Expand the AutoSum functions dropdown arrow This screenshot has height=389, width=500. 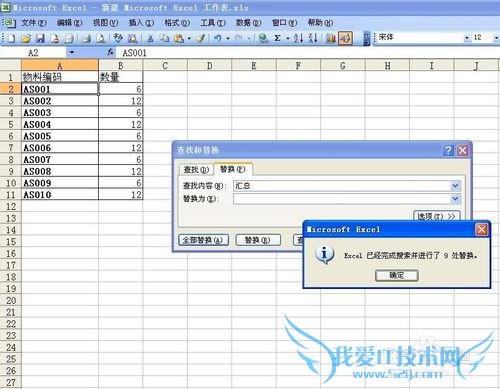pyautogui.click(x=288, y=39)
